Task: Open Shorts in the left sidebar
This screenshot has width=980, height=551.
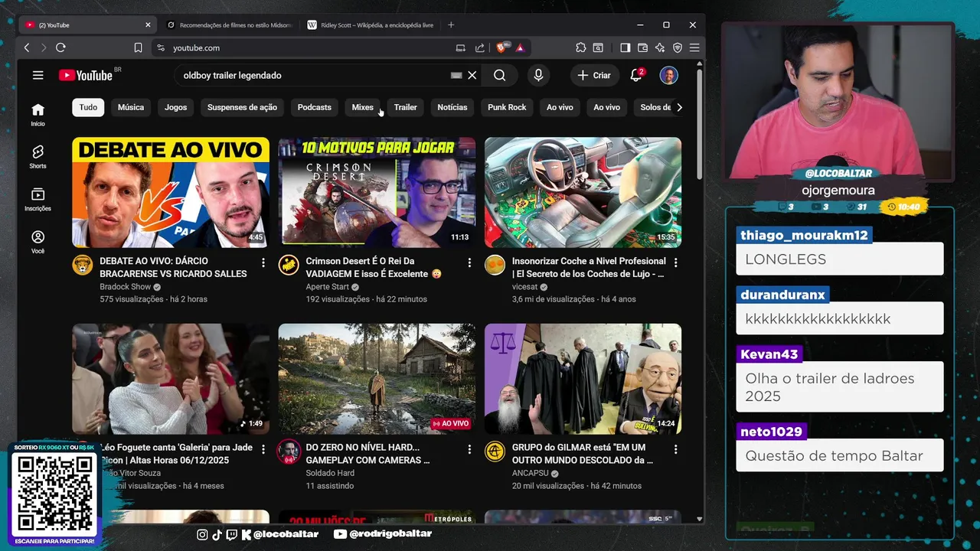Action: point(38,157)
